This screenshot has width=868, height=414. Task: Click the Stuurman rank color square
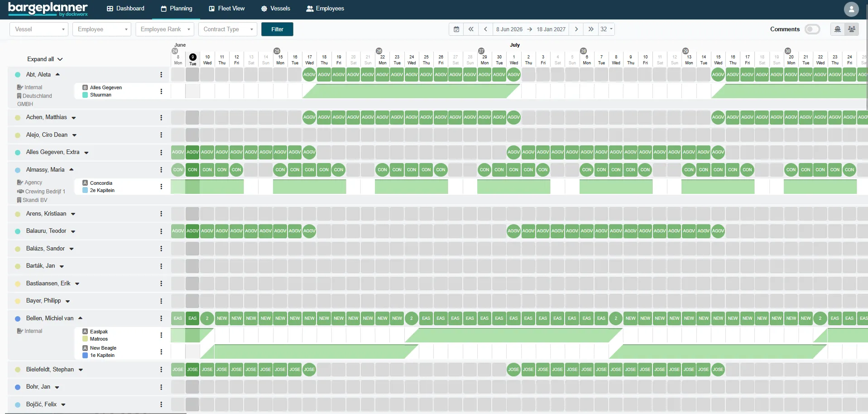tap(85, 95)
